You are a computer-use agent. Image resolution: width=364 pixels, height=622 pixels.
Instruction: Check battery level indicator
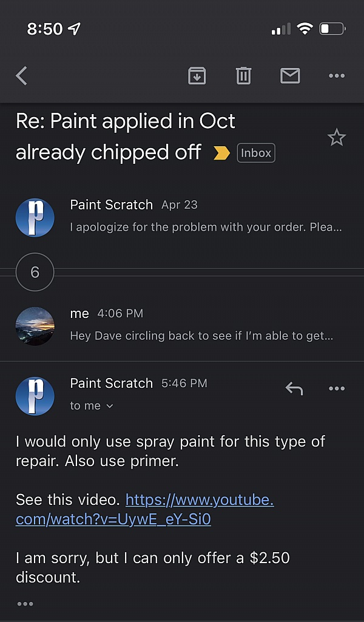[x=332, y=28]
